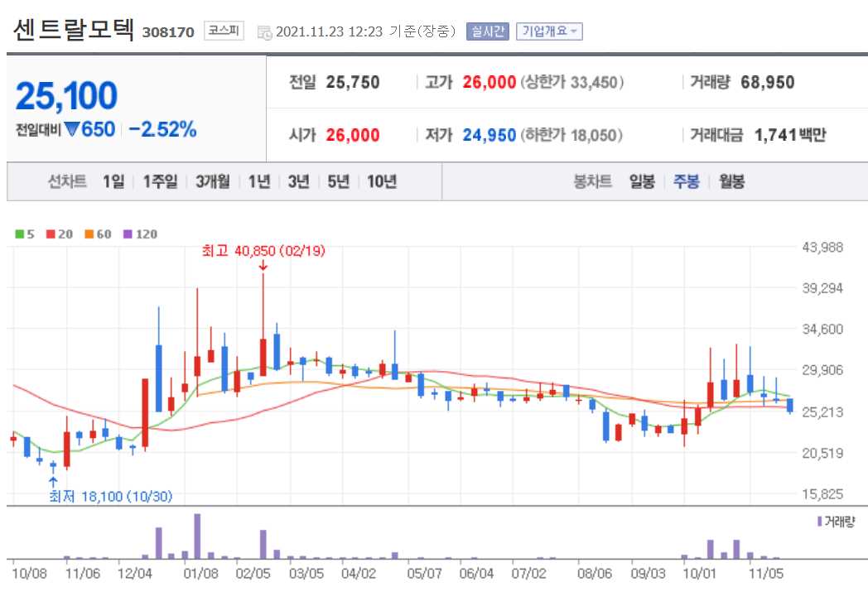The width and height of the screenshot is (868, 592).
Task: Click the red 최고 peak arrow marker
Action: (x=263, y=266)
